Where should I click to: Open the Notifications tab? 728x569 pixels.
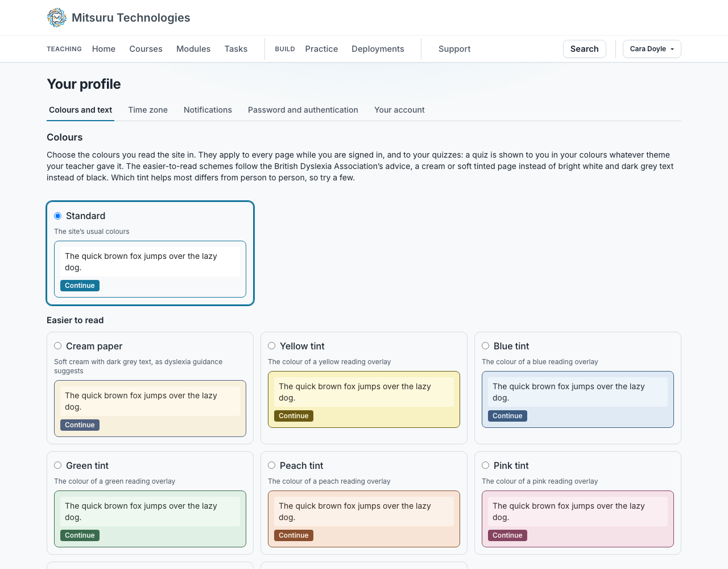coord(208,110)
